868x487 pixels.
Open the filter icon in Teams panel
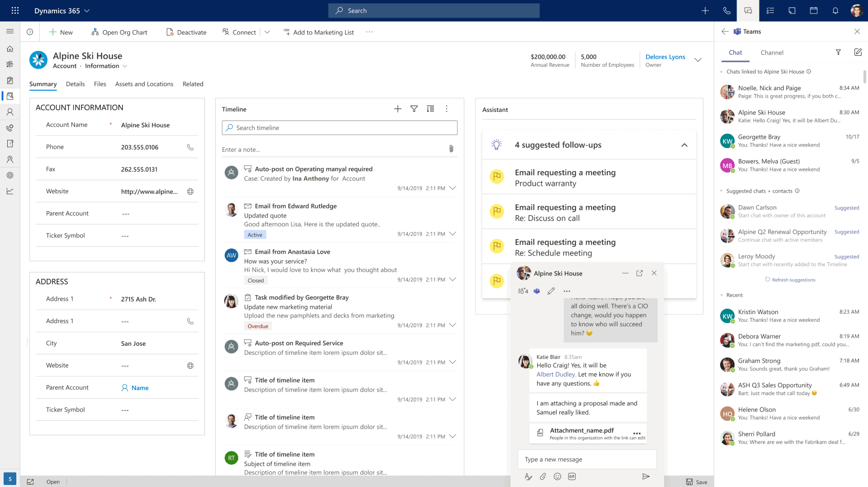coord(839,52)
